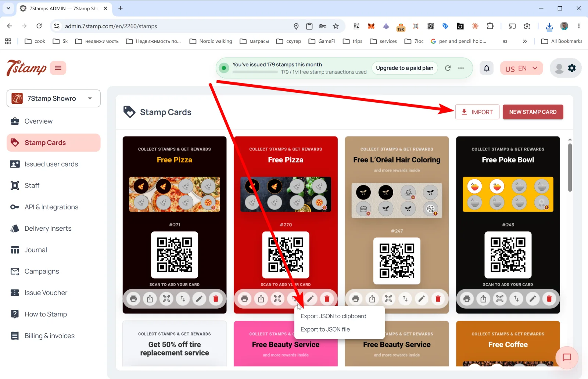
Task: Go to Overview in the sidebar
Action: click(54, 121)
